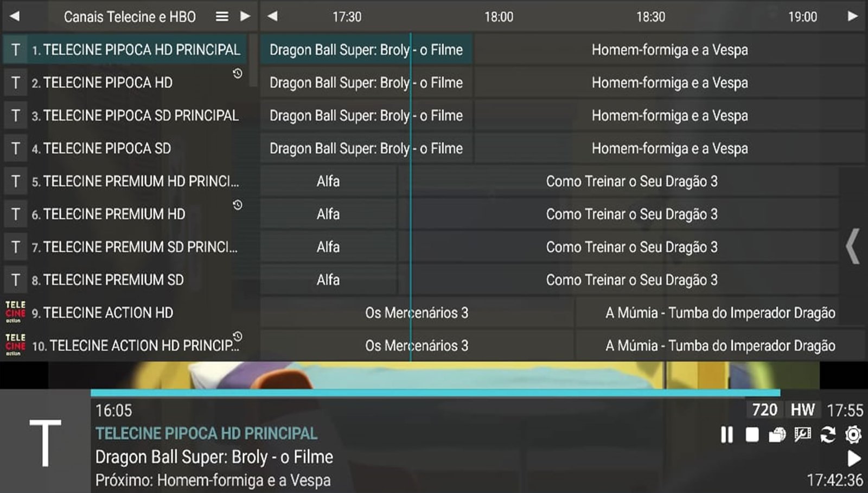The width and height of the screenshot is (868, 493).
Task: Select channel 6 TELECINE PREMIUM HD
Action: pyautogui.click(x=125, y=214)
